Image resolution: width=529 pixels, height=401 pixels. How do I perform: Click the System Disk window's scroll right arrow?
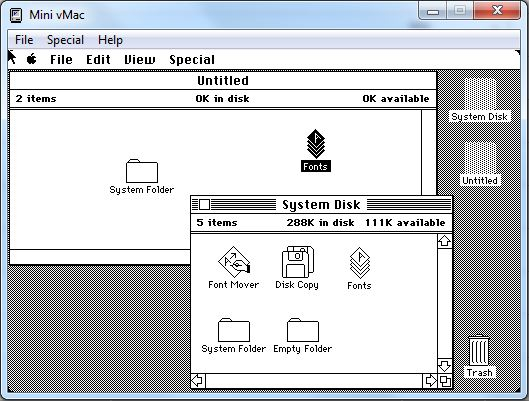point(430,381)
